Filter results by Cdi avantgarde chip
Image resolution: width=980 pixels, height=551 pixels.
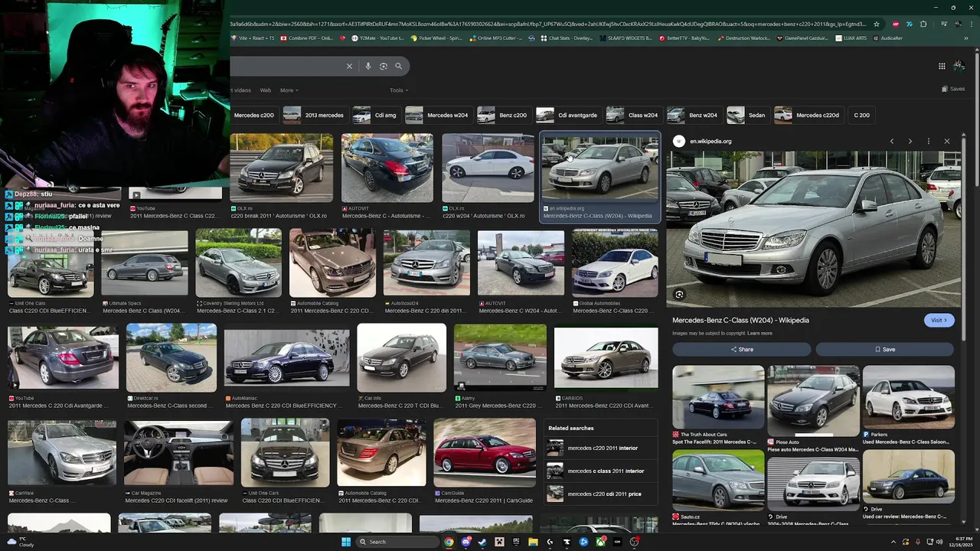tap(568, 115)
